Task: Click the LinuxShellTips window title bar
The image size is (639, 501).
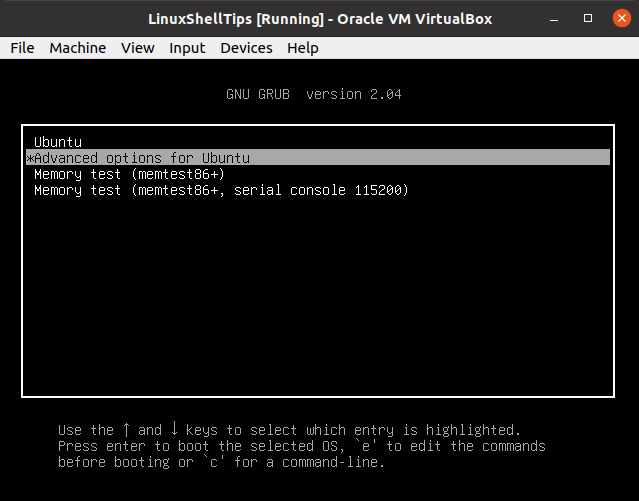Action: (x=320, y=19)
